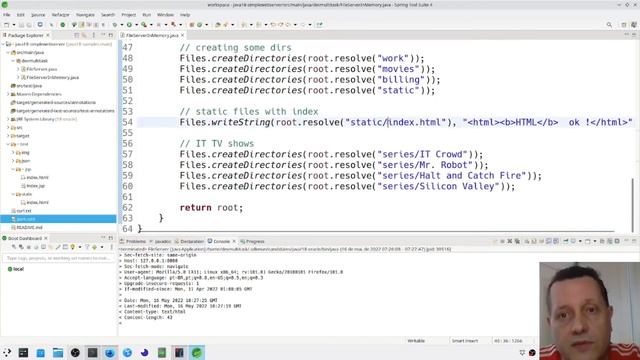
Task: Clear the Console with its toolbar icon
Action: coord(527,241)
